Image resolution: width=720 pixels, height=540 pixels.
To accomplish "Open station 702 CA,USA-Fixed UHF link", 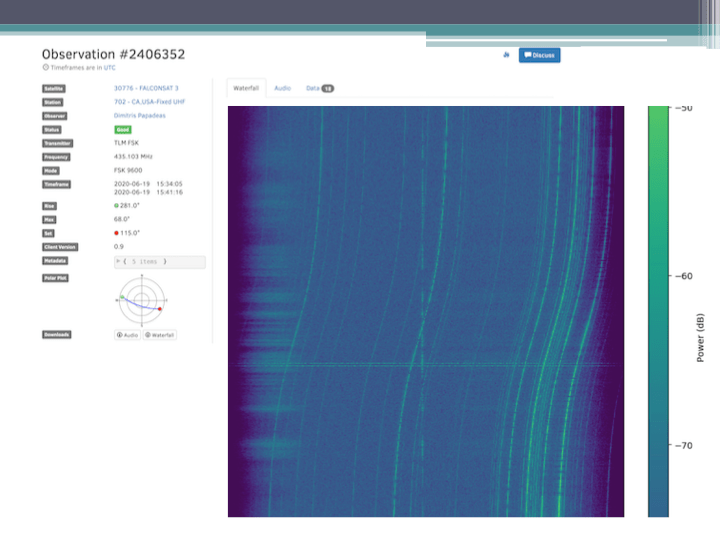I will [149, 101].
